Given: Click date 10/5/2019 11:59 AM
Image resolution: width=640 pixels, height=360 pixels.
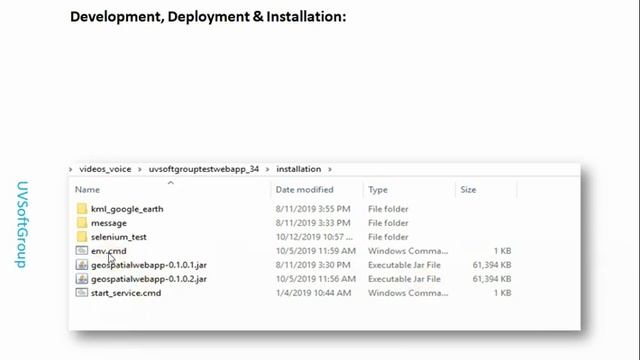Looking at the screenshot, I should 316,251.
